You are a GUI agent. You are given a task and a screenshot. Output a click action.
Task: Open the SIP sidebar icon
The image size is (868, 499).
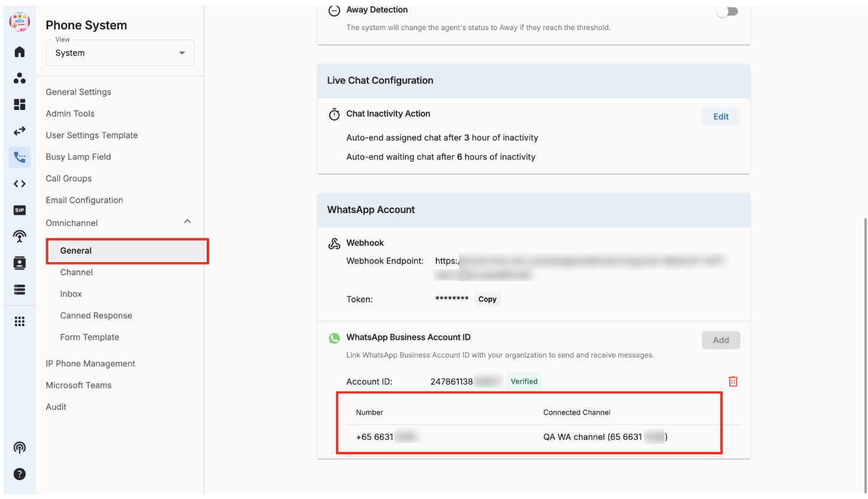[x=19, y=210]
